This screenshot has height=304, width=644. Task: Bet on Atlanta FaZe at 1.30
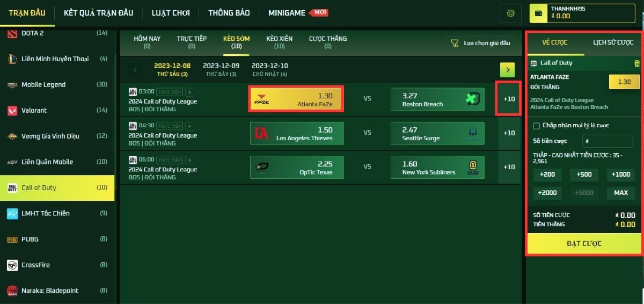pyautogui.click(x=296, y=99)
